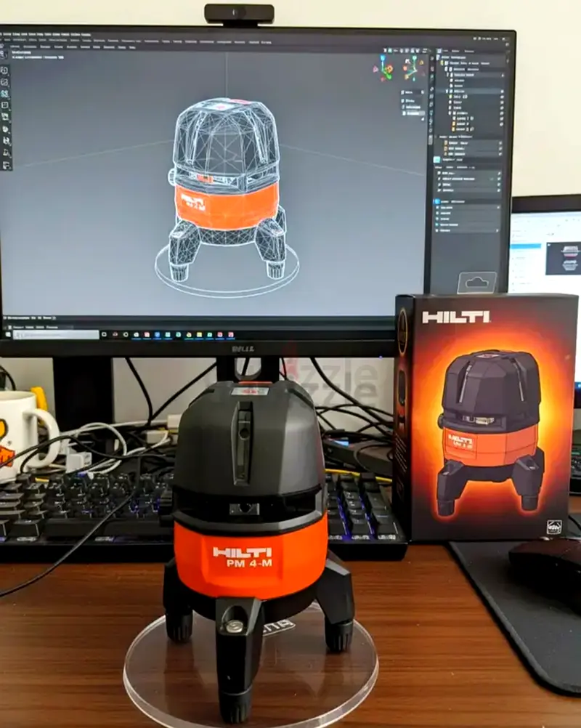Open the Windows Start menu on the Dell monitor

(8, 334)
